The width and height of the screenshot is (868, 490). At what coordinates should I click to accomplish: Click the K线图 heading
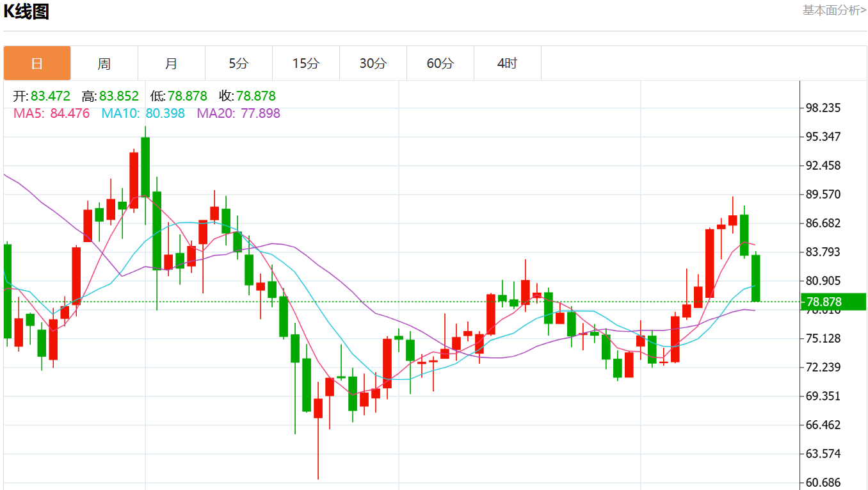[26, 12]
